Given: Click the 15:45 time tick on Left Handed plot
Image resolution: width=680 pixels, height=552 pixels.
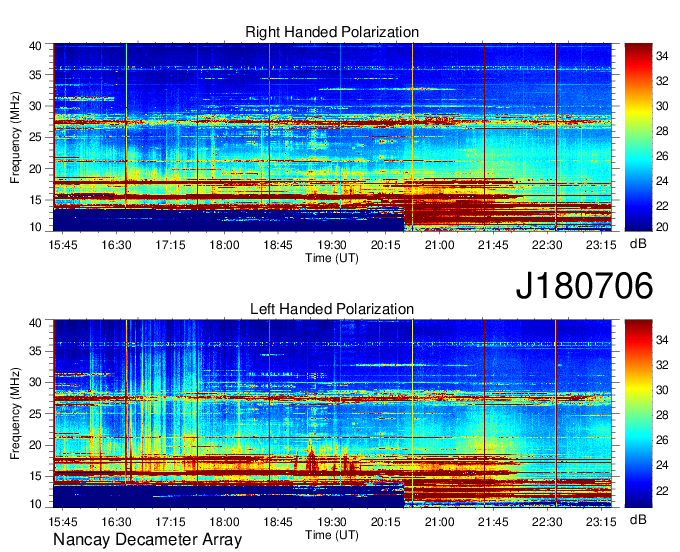Looking at the screenshot, I should pos(63,521).
